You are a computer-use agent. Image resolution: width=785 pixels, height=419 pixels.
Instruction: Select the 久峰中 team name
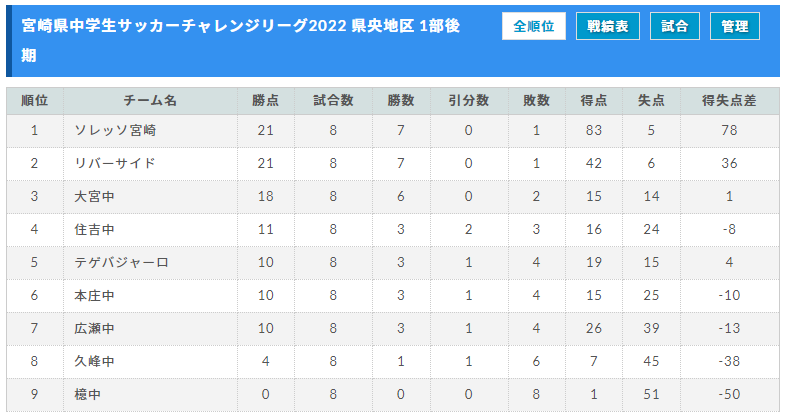pos(94,361)
